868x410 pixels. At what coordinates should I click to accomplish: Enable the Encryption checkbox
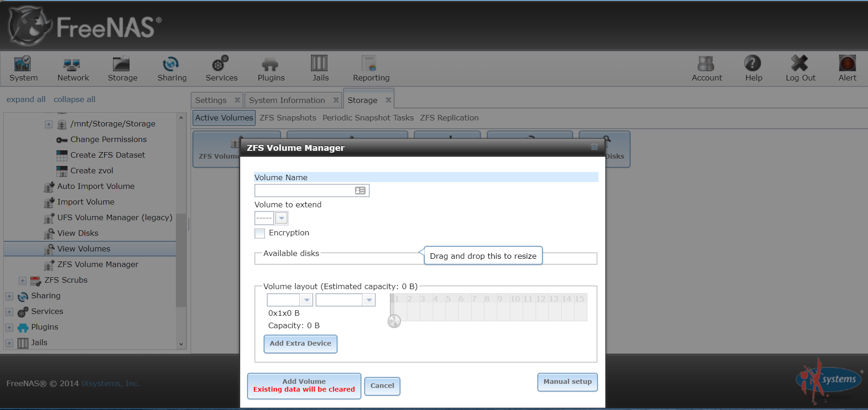pyautogui.click(x=260, y=233)
